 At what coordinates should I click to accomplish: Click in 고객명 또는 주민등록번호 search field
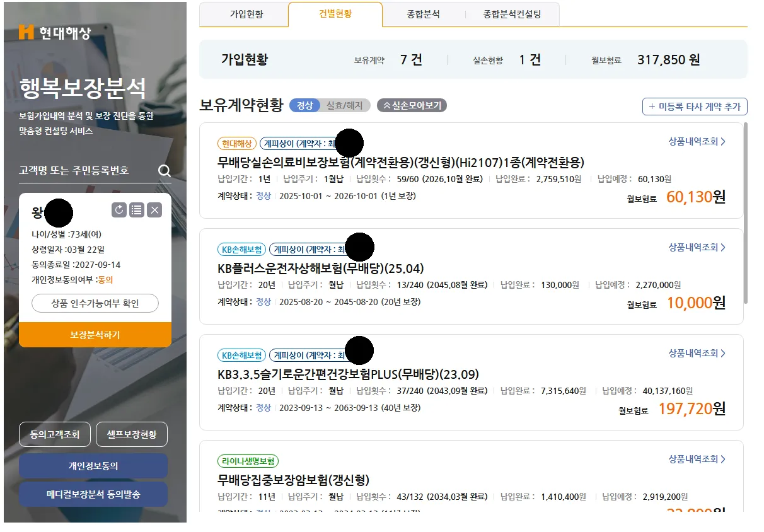click(x=87, y=171)
